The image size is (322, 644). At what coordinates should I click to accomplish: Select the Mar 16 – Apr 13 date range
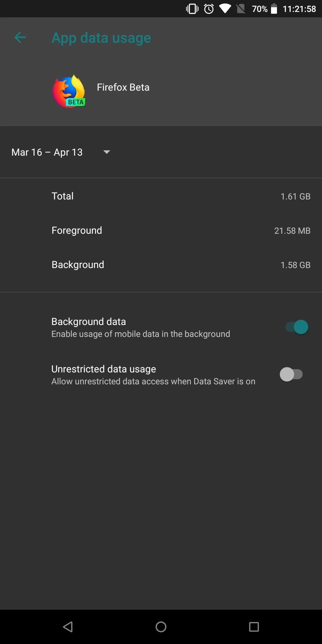(47, 152)
